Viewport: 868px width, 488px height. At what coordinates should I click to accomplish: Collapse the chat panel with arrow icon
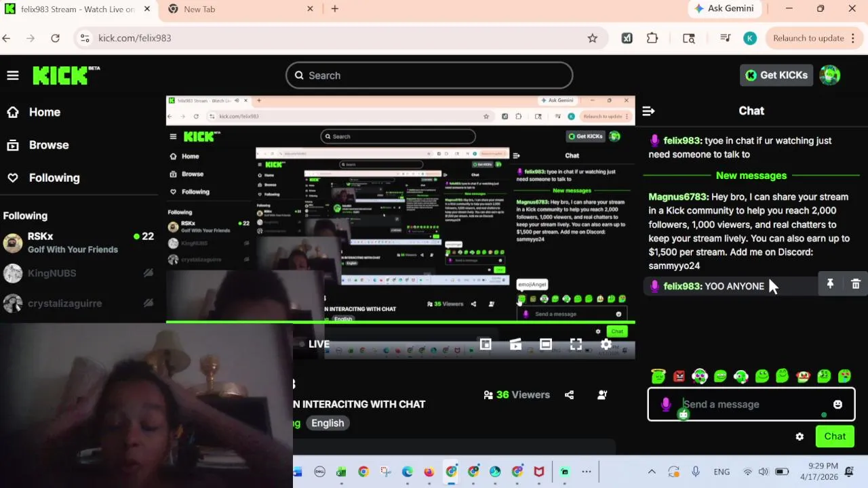tap(648, 110)
